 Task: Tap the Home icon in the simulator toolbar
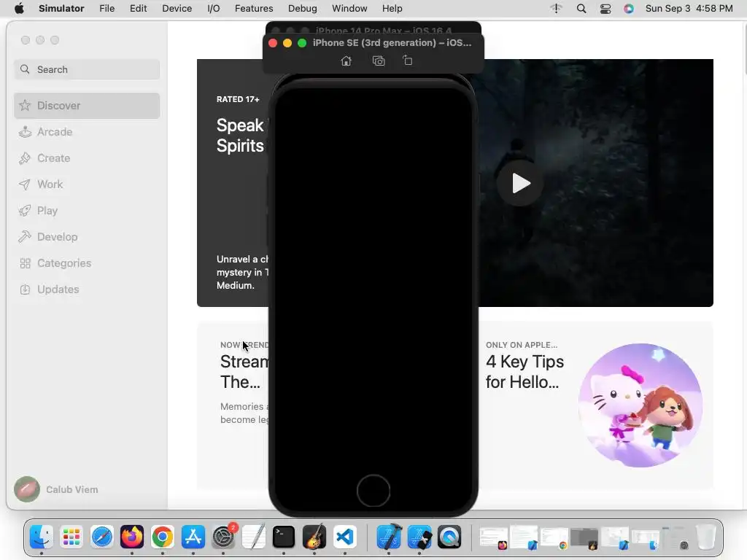pyautogui.click(x=347, y=61)
